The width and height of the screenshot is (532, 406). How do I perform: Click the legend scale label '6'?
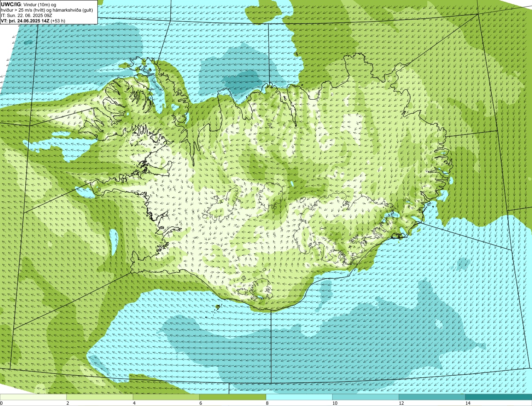point(200,403)
